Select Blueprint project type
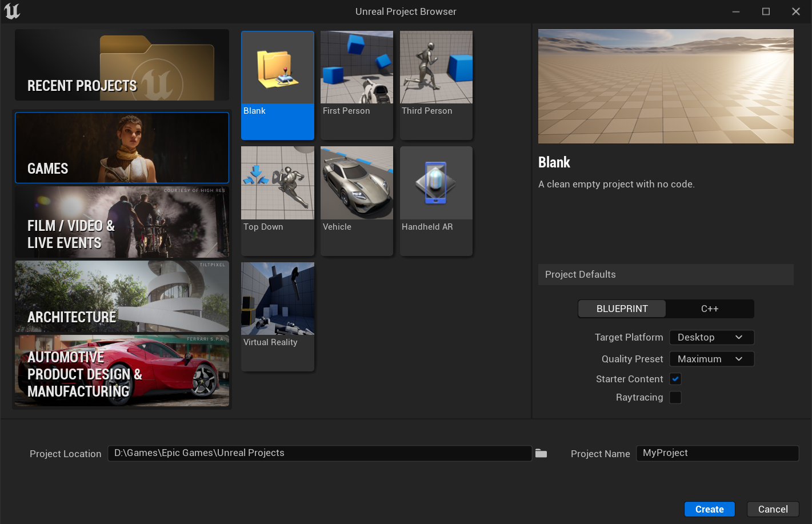The image size is (812, 524). pyautogui.click(x=622, y=309)
